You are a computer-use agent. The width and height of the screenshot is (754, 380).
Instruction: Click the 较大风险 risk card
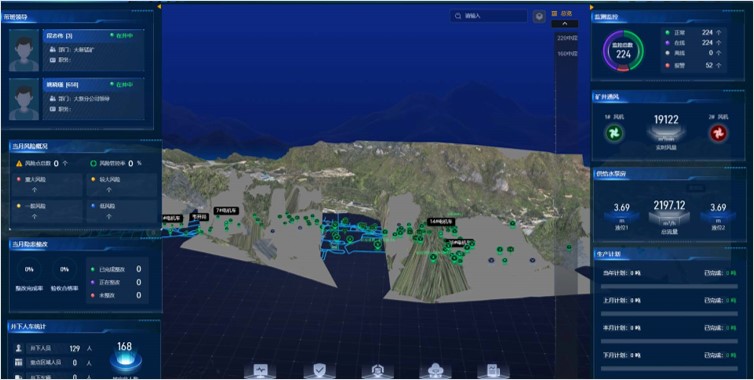pyautogui.click(x=122, y=184)
